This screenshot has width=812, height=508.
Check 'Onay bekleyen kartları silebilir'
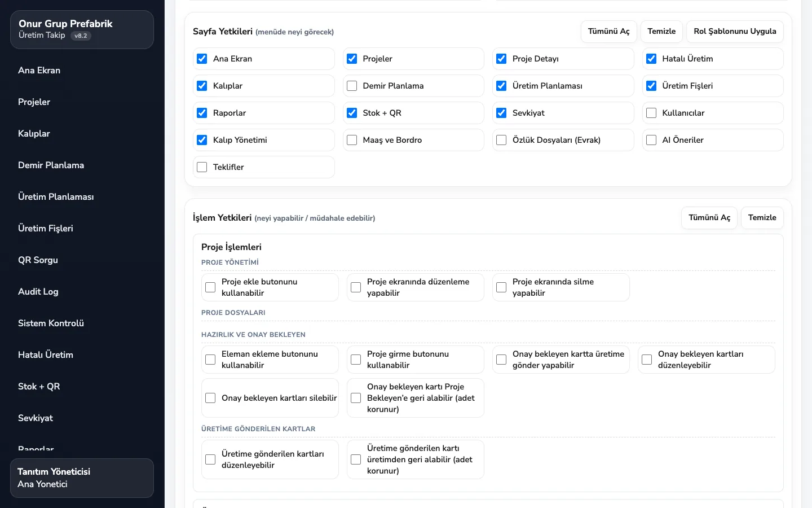(210, 398)
